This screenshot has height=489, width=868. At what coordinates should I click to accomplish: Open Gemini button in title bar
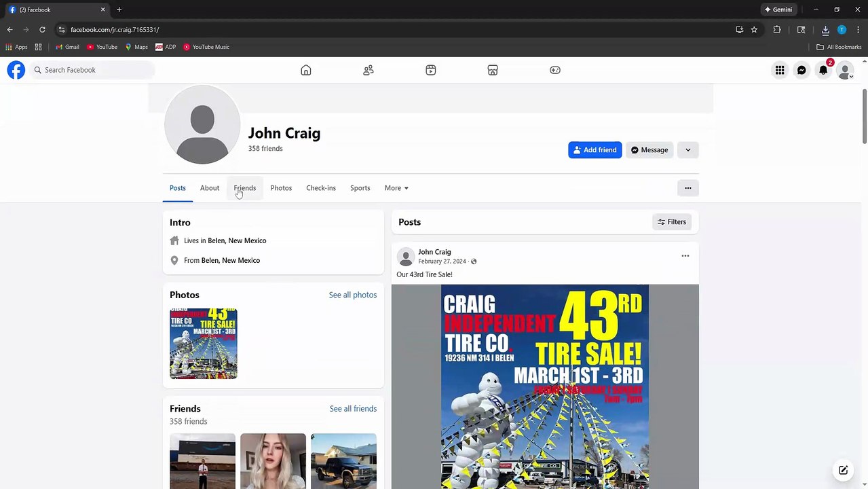[x=778, y=10]
